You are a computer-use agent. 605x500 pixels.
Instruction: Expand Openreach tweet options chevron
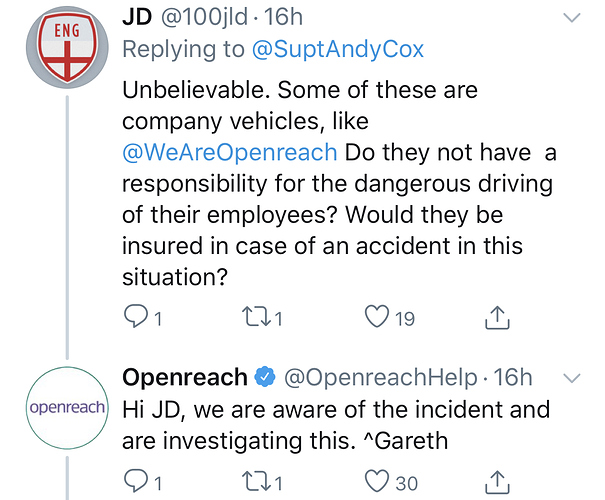(572, 378)
